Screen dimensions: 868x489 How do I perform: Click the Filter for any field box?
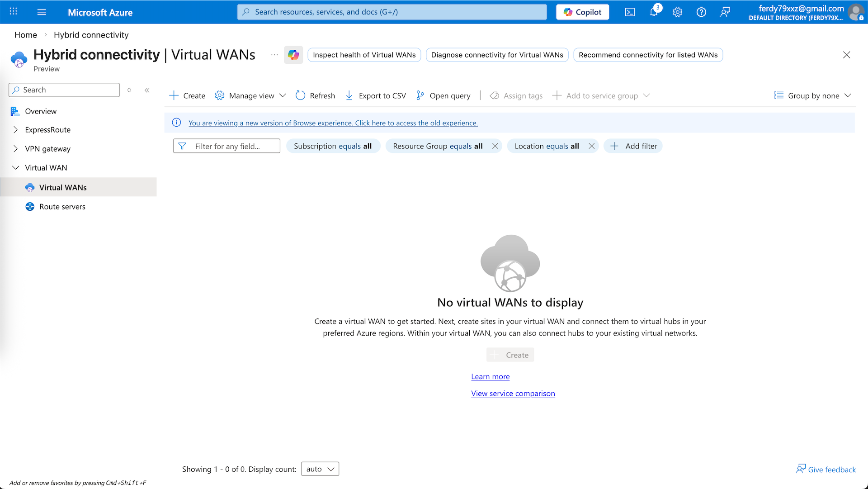pyautogui.click(x=227, y=146)
